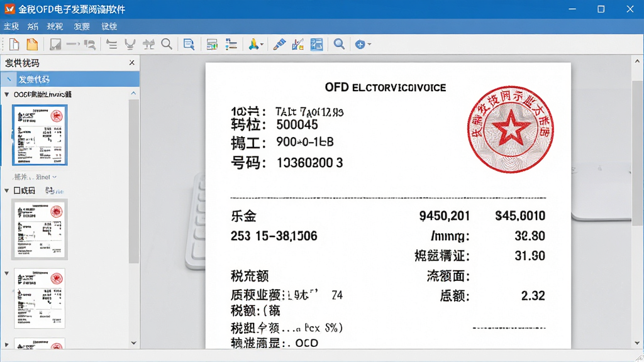
Task: Click the sidebar scroll-down arrow
Action: click(x=133, y=343)
